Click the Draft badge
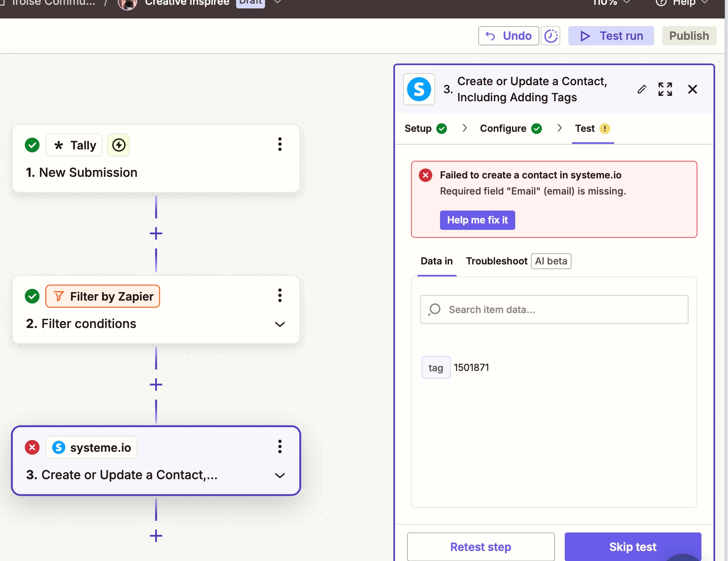This screenshot has width=728, height=561. (x=250, y=2)
